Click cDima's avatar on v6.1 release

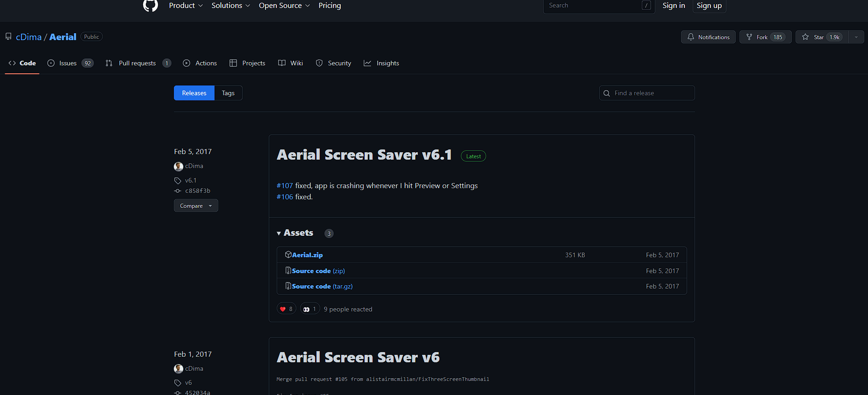tap(179, 166)
